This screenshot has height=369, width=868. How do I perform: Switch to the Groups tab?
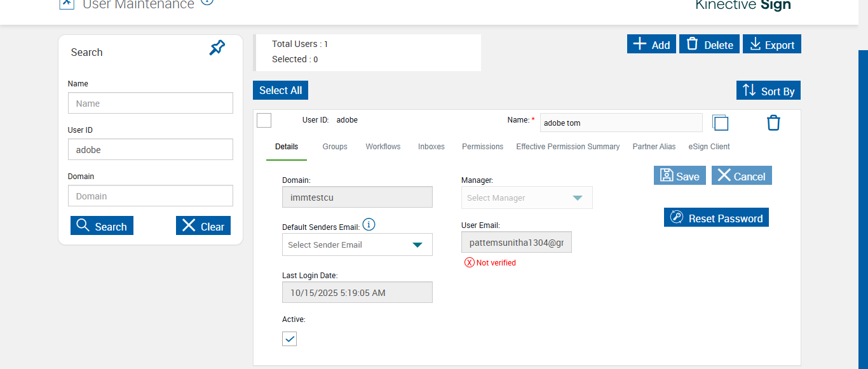(335, 147)
